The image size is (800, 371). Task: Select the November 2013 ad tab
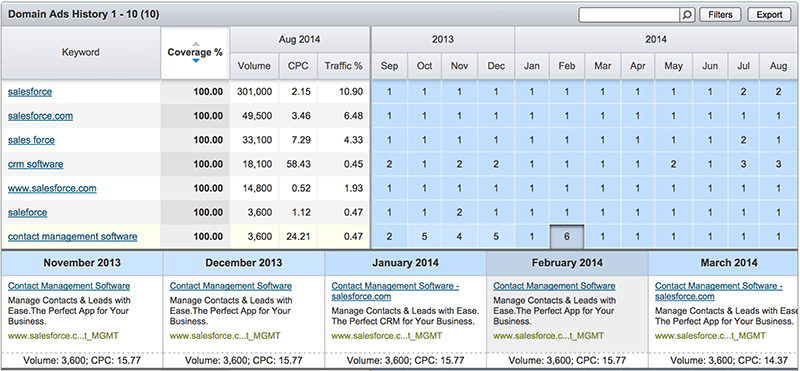pyautogui.click(x=82, y=263)
